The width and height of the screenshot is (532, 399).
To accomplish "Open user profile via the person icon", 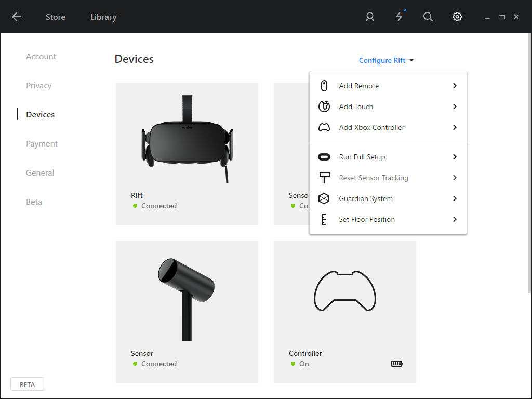I will (x=369, y=17).
